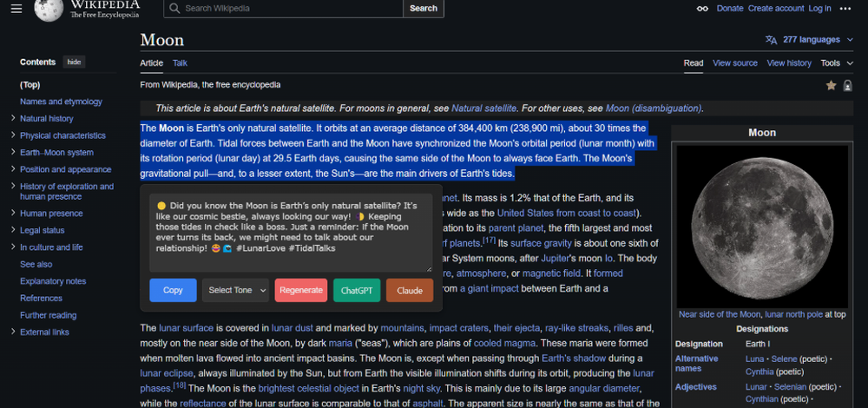Expand History of exploration section

click(13, 186)
